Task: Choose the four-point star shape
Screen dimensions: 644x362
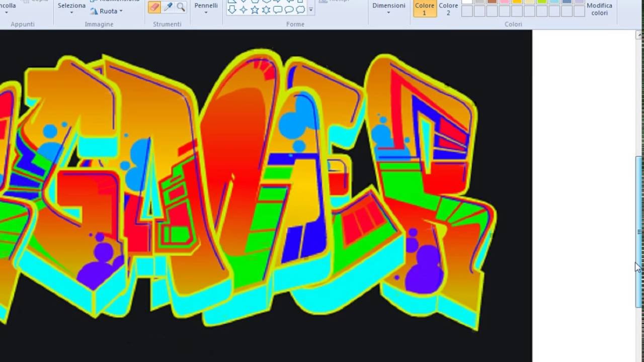Action: click(244, 10)
